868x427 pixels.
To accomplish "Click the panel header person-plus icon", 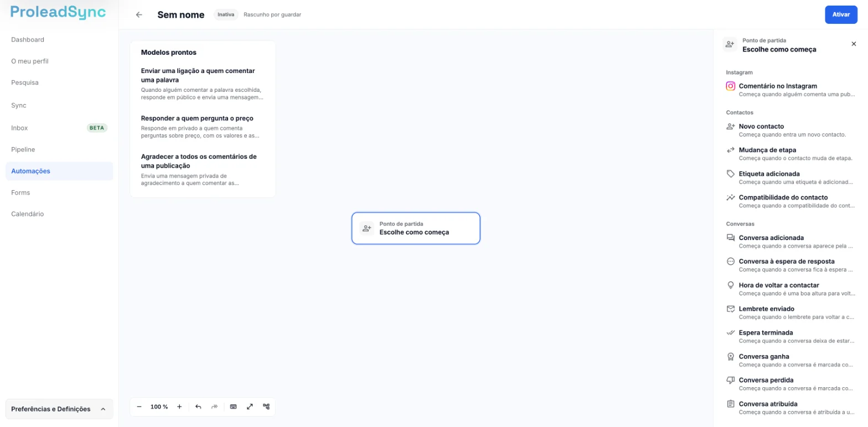I will (x=730, y=44).
